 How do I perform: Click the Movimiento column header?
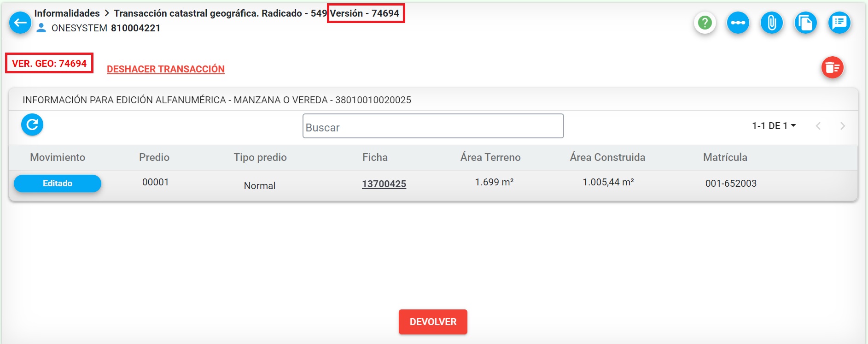tap(58, 157)
